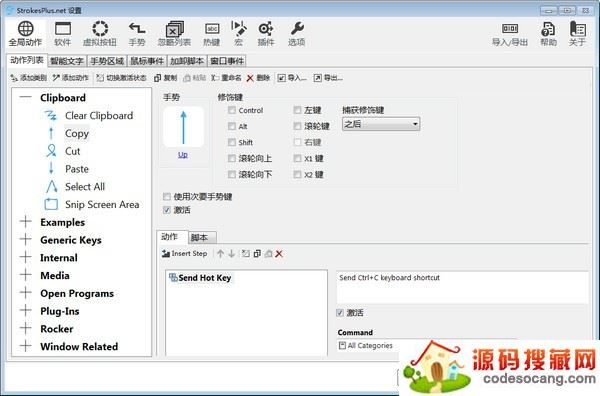Check the Alt modifier checkbox
This screenshot has height=396, width=600.
point(232,126)
